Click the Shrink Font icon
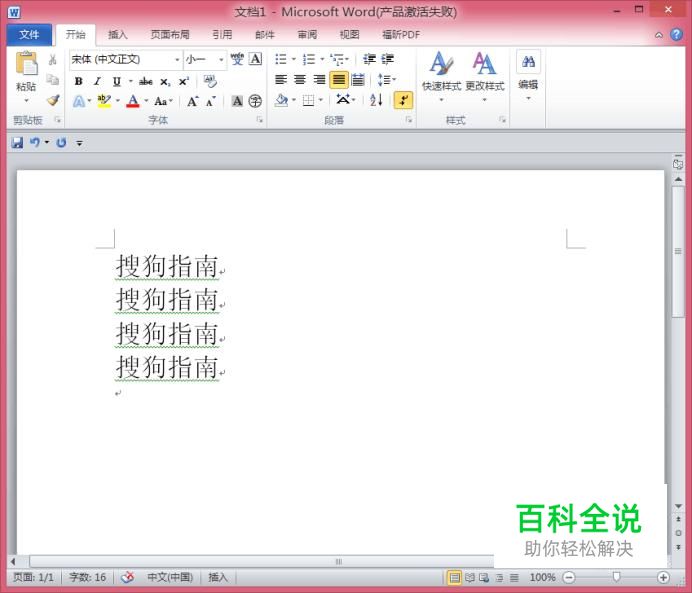 (211, 101)
